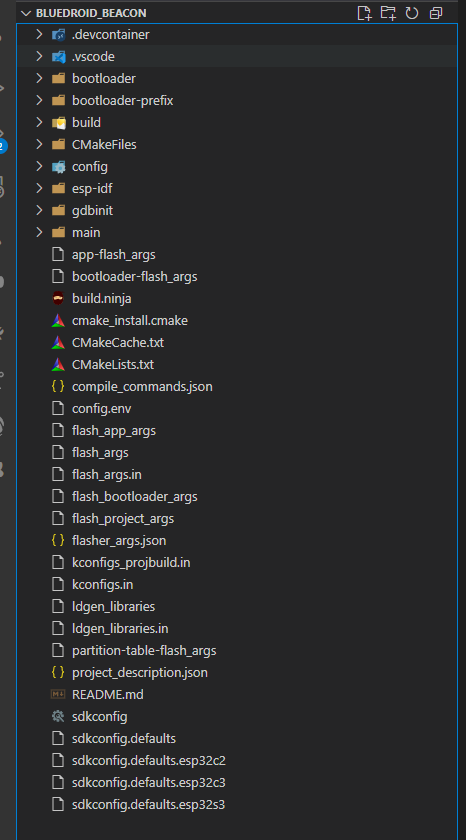Select the sdkconfig.defaults.esp32c3 file
466x840 pixels.
click(x=148, y=782)
